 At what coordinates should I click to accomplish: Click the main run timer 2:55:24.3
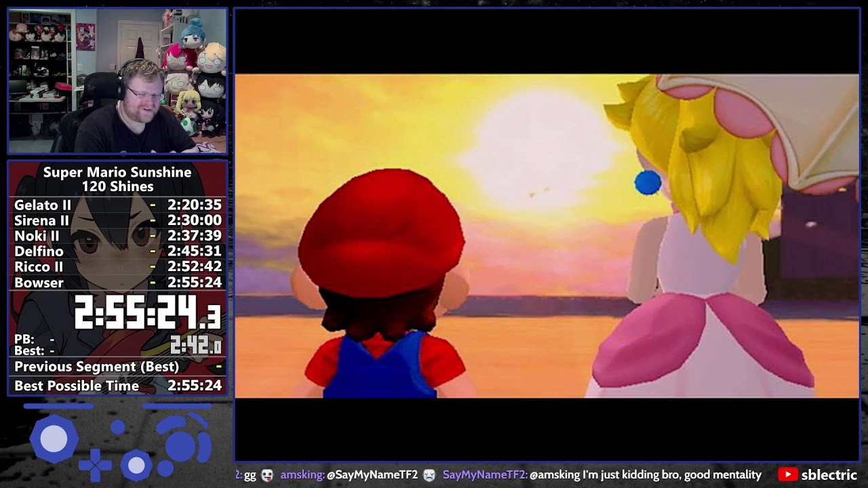click(x=148, y=313)
